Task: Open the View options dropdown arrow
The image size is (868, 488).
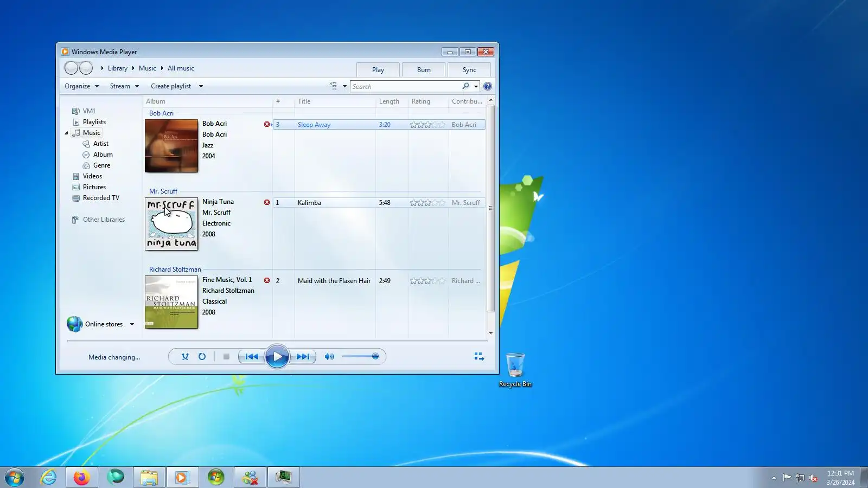Action: tap(344, 86)
